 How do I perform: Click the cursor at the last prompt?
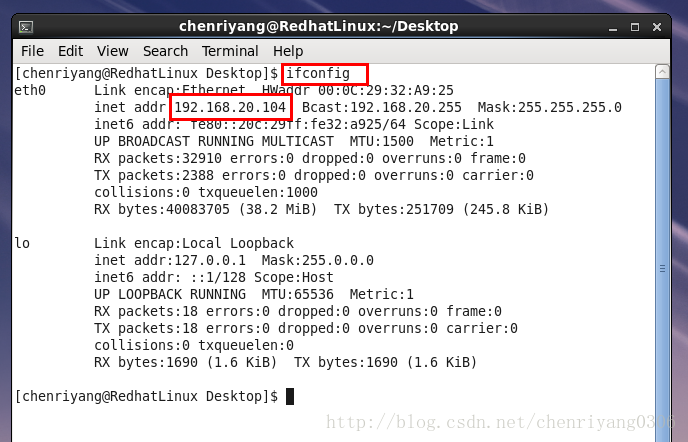290,396
